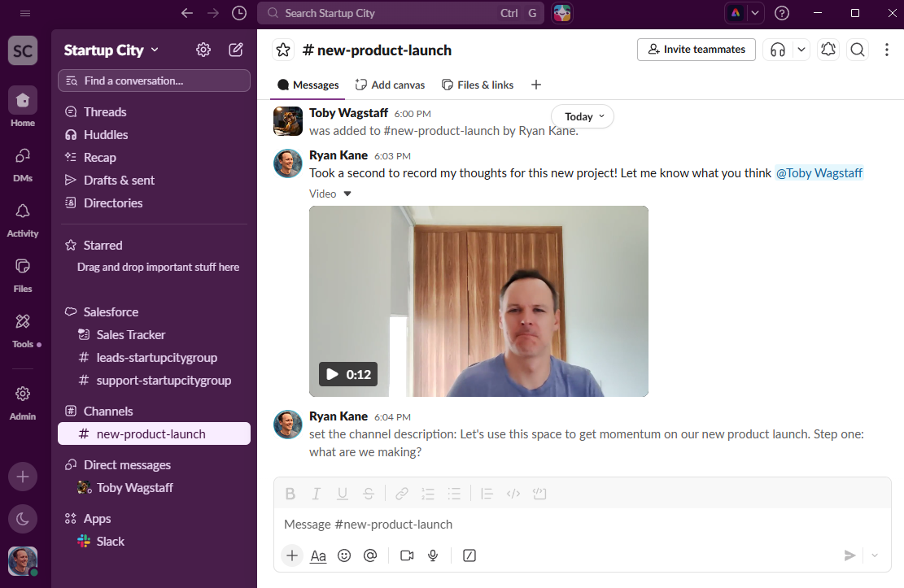
Task: Open the Today date dropdown
Action: pyautogui.click(x=583, y=116)
